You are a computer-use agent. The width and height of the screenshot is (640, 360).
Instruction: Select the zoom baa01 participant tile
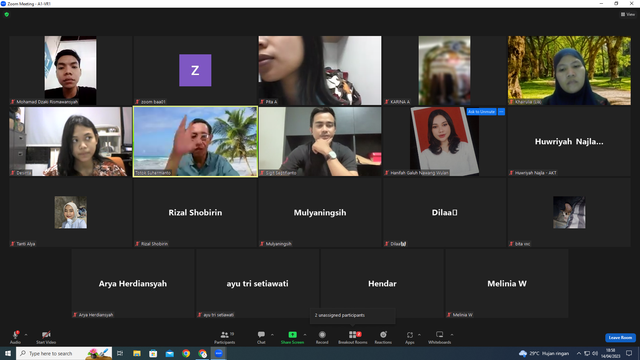[x=195, y=70]
